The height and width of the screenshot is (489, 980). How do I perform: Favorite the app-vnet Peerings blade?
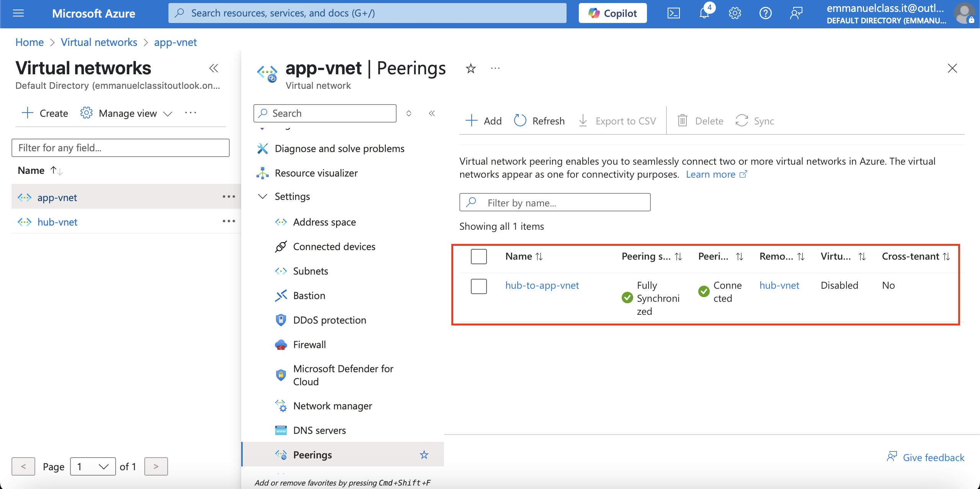pyautogui.click(x=470, y=69)
